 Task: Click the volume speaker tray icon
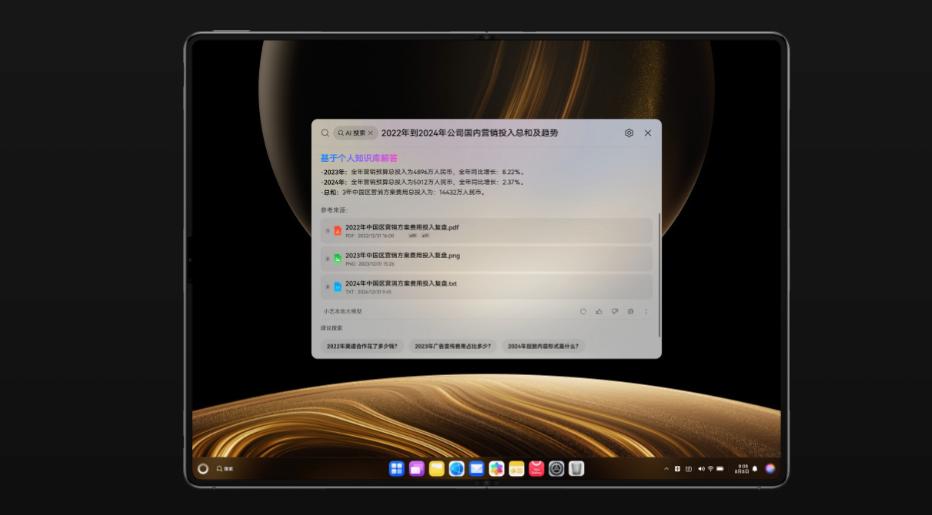(x=701, y=469)
